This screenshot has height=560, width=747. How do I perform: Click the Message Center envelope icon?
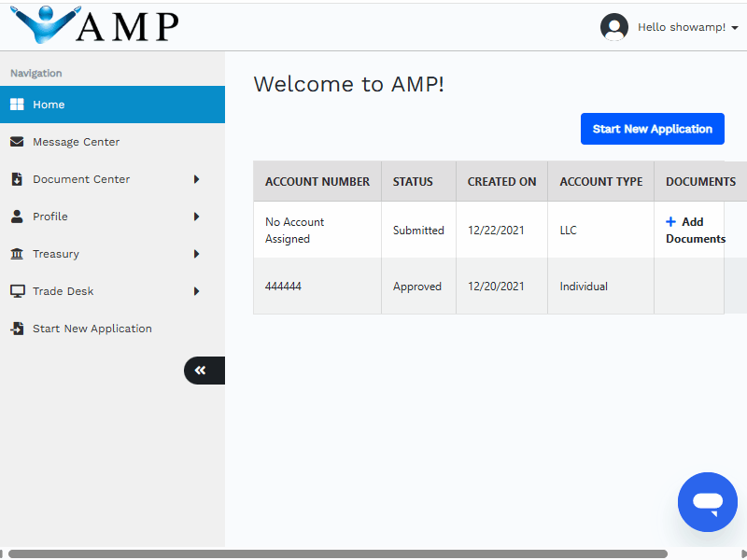(17, 142)
